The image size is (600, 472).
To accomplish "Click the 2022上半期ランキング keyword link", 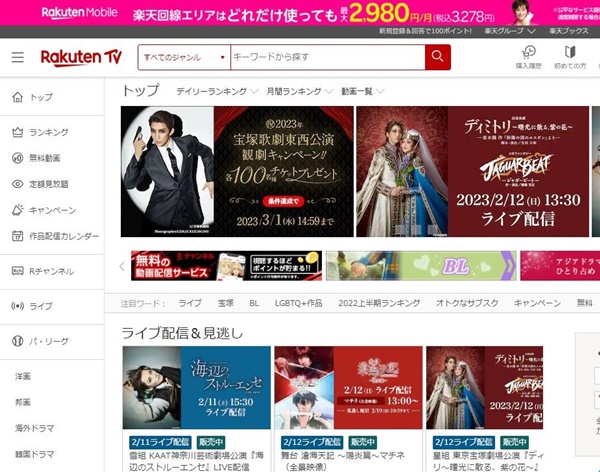I will click(x=380, y=303).
